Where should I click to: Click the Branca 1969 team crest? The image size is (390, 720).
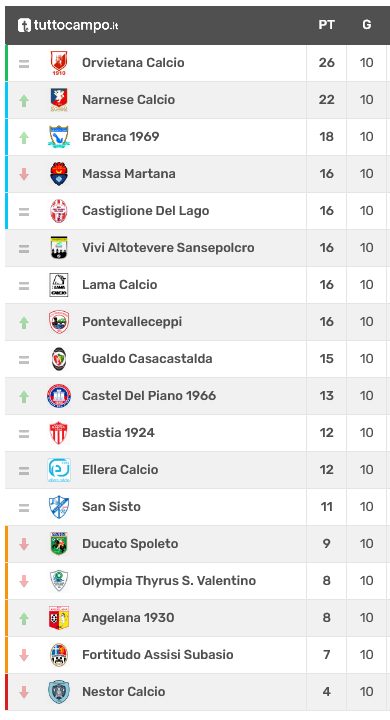[59, 137]
